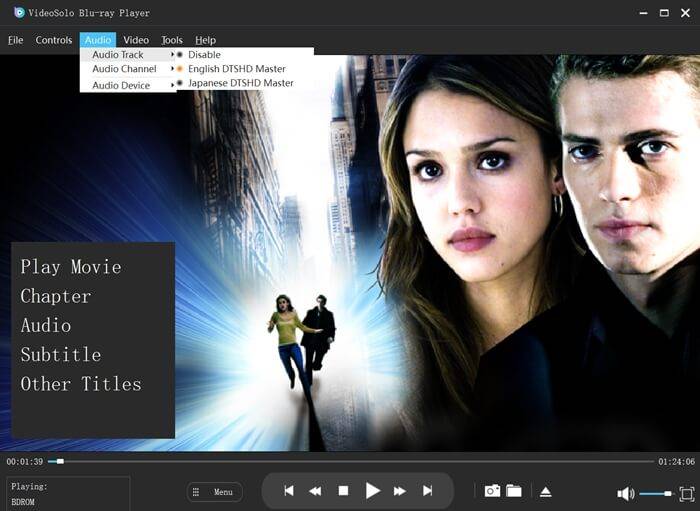The height and width of the screenshot is (511, 700).
Task: Open the Tools menu
Action: click(x=172, y=40)
